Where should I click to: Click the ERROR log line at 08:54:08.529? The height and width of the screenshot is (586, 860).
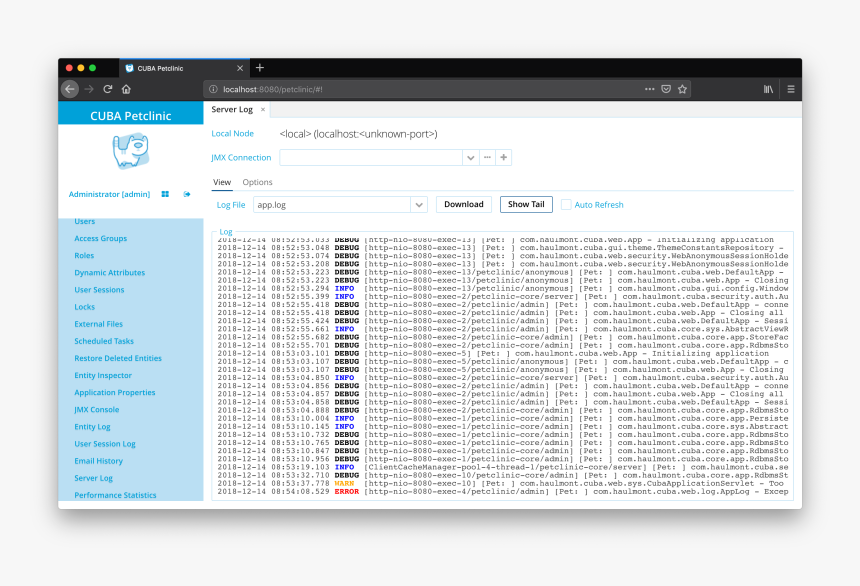[502, 492]
